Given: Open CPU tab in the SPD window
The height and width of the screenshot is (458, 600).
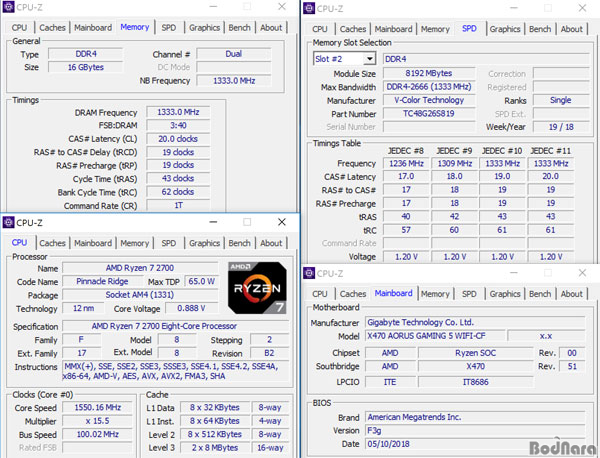Looking at the screenshot, I should pos(320,29).
